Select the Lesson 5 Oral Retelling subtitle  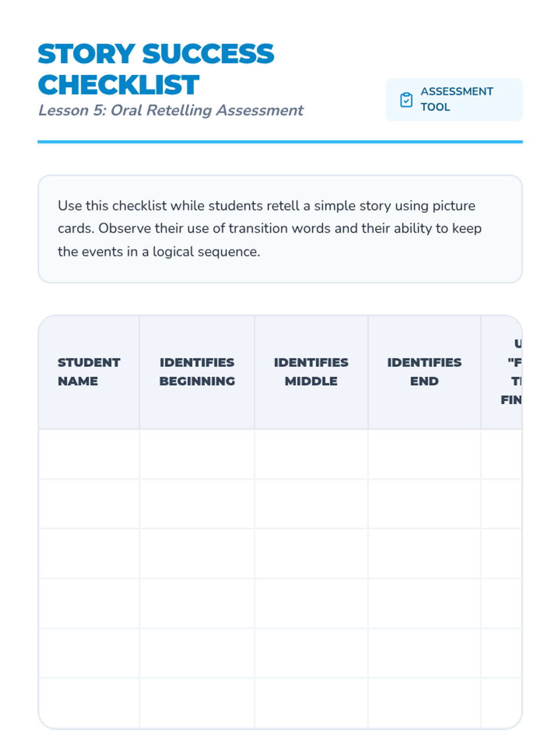pyautogui.click(x=171, y=110)
